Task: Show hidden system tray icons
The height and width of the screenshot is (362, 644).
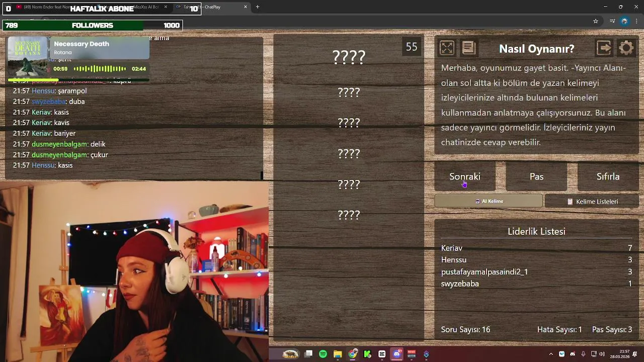Action: point(551,354)
